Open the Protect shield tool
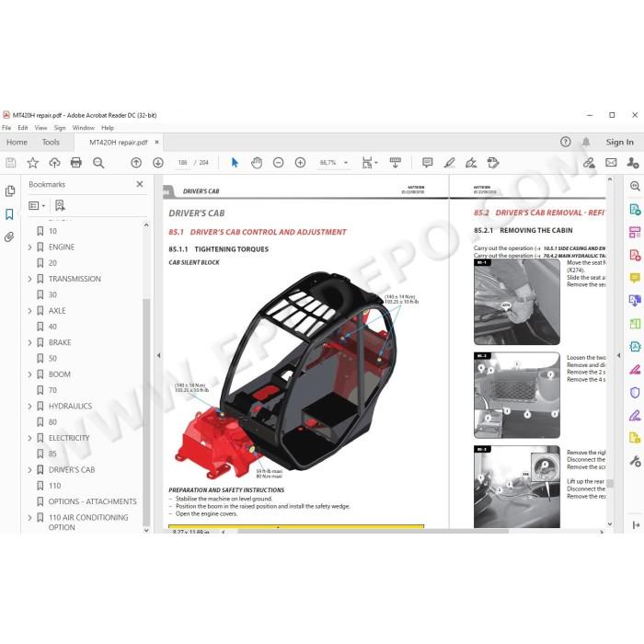This screenshot has height=644, width=644. pos(635,393)
